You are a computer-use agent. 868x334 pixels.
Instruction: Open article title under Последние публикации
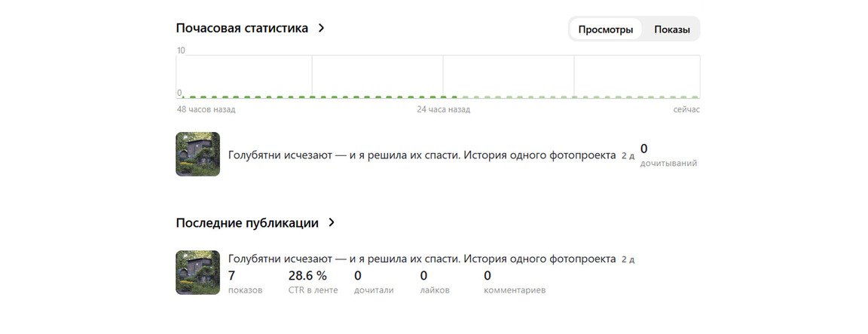click(421, 258)
